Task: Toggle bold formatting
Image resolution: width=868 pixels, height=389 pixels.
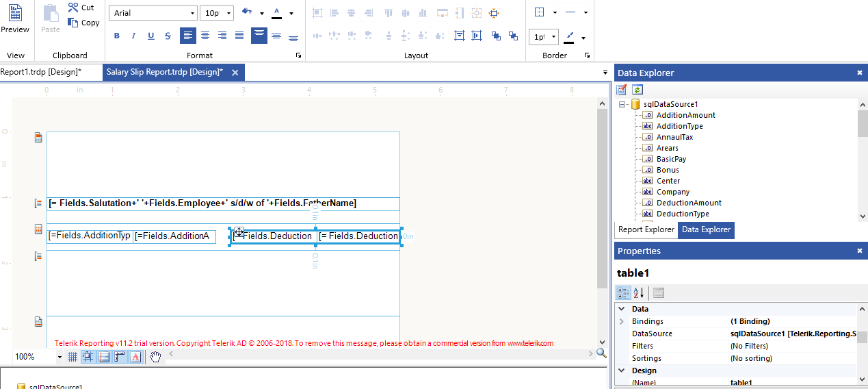Action: tap(116, 36)
